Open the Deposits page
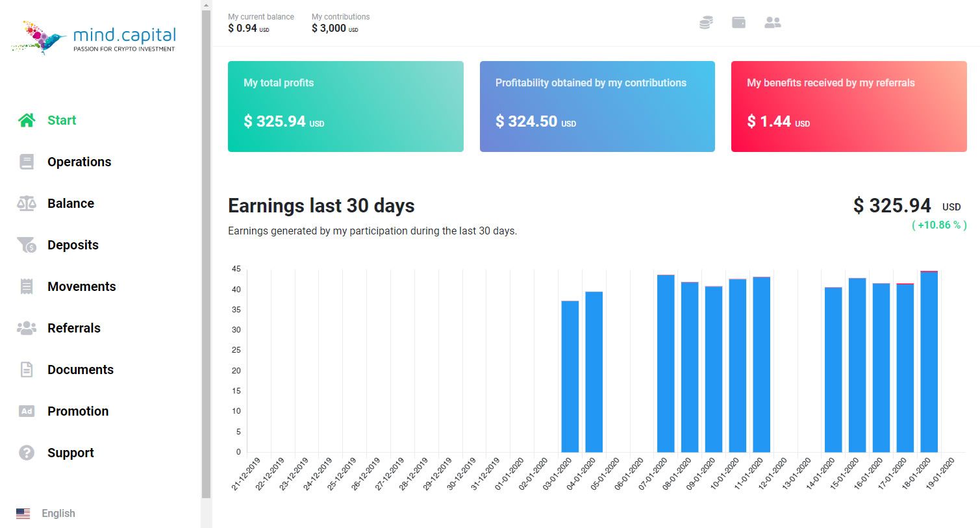Screen dimensions: 980x528 (x=73, y=245)
